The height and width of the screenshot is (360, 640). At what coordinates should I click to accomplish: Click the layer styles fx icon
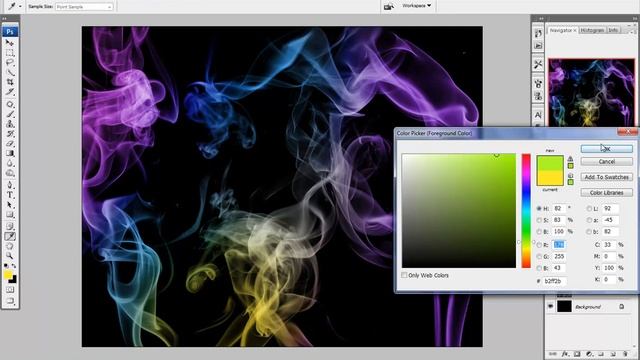click(x=564, y=354)
